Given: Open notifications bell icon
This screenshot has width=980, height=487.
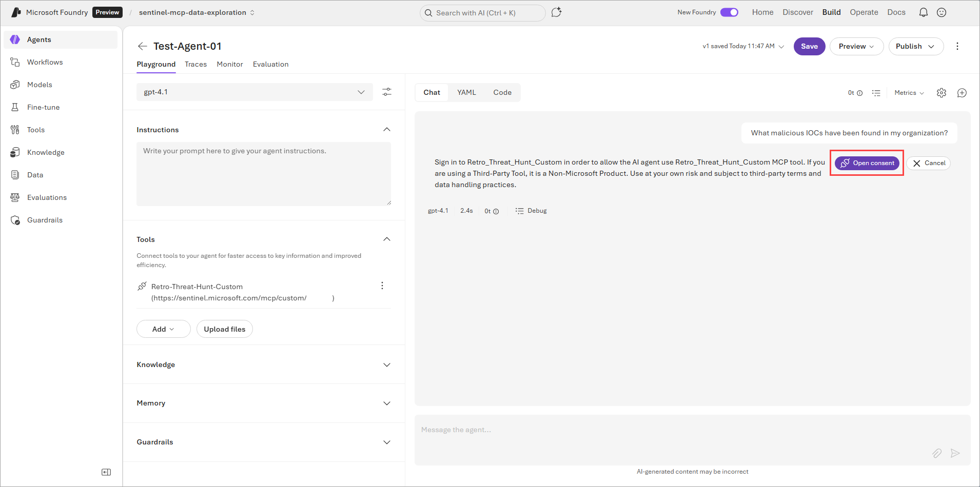Looking at the screenshot, I should point(924,12).
